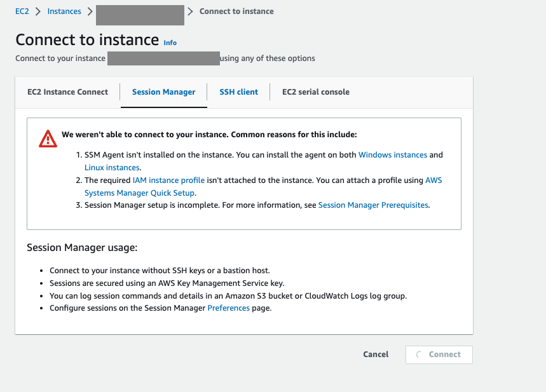Click 'You can log session commands' bullet

228,296
